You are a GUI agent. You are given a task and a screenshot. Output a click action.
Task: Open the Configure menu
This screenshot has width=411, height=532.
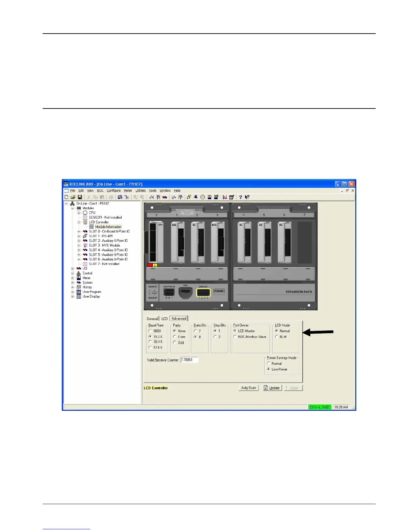point(114,191)
